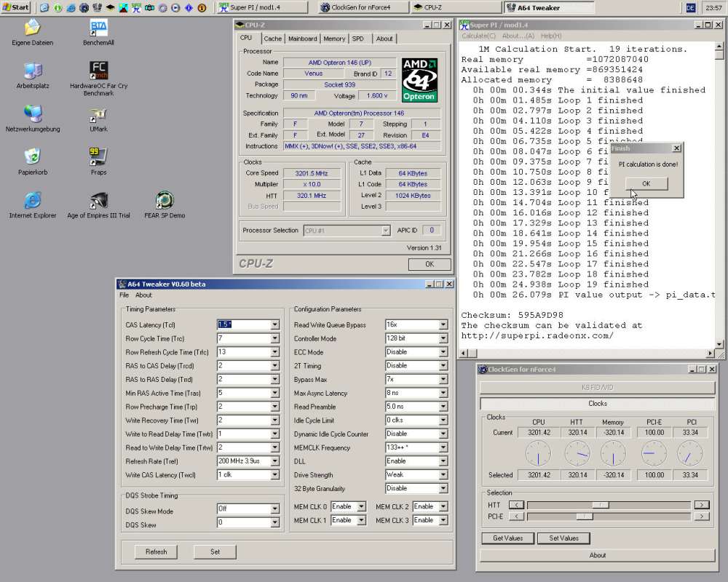
Task: Select the HardwareOC Far Cry Benchmark icon
Action: [98, 71]
